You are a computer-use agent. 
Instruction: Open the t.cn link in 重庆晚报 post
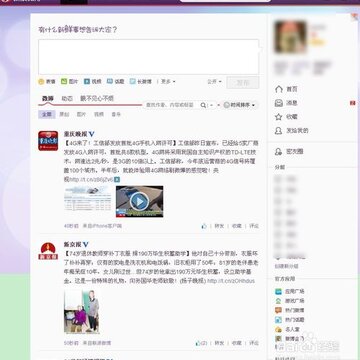pyautogui.click(x=92, y=180)
